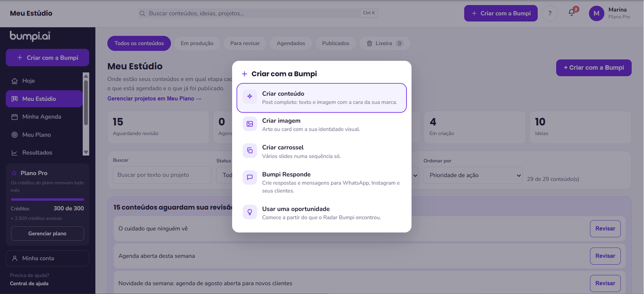Image resolution: width=644 pixels, height=294 pixels.
Task: Open the Ordenar por Prioridade de ação dropdown
Action: [x=473, y=175]
